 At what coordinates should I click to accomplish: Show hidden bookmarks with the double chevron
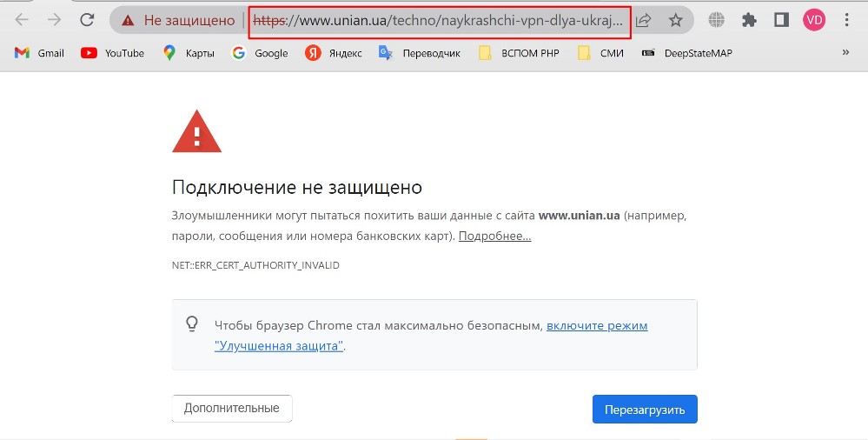(x=845, y=53)
